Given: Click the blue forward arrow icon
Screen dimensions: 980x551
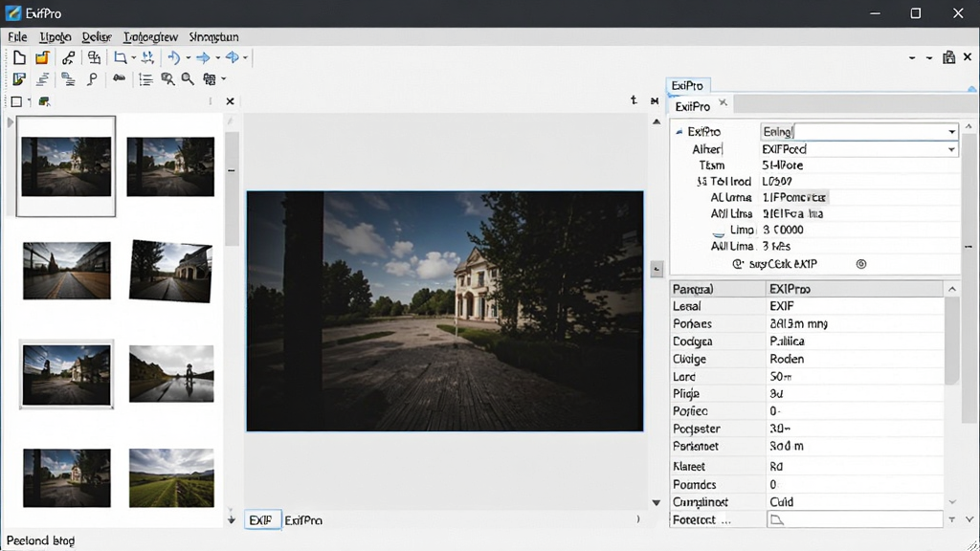Looking at the screenshot, I should click(x=203, y=58).
